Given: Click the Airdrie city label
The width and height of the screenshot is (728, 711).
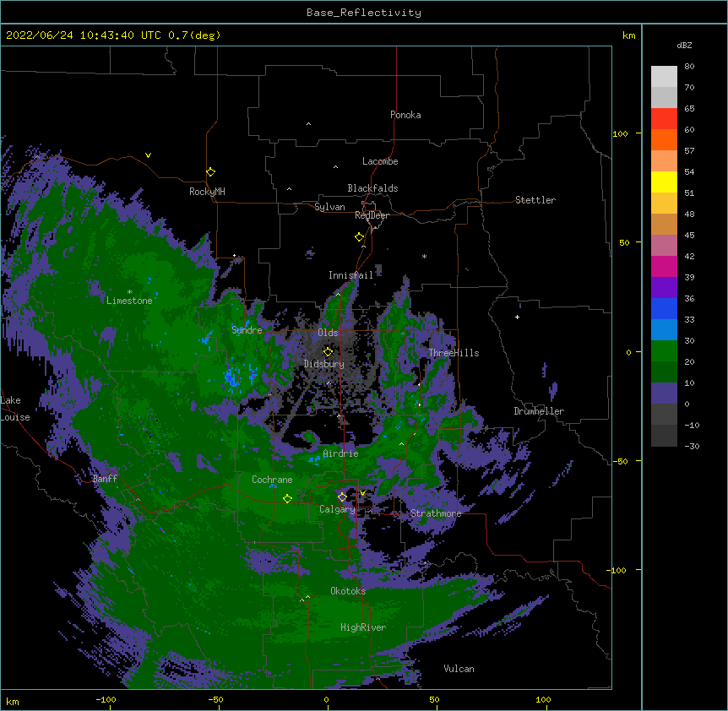Looking at the screenshot, I should click(341, 453).
